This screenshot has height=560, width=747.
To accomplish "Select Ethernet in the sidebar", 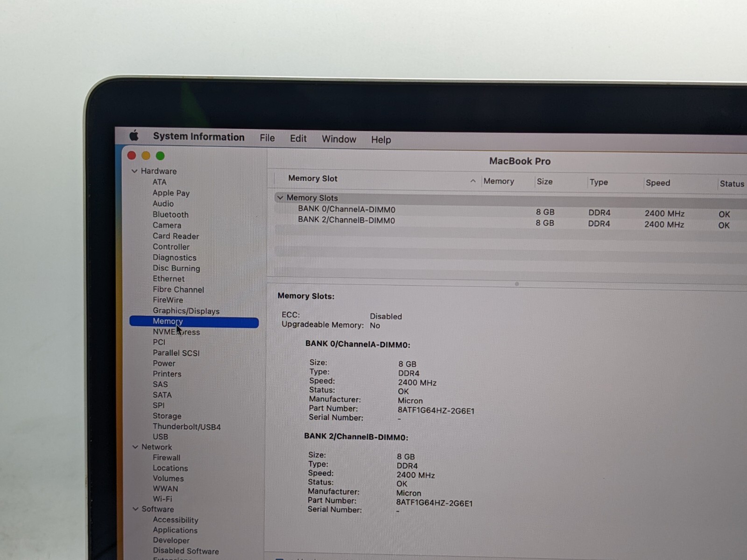I will pyautogui.click(x=169, y=279).
